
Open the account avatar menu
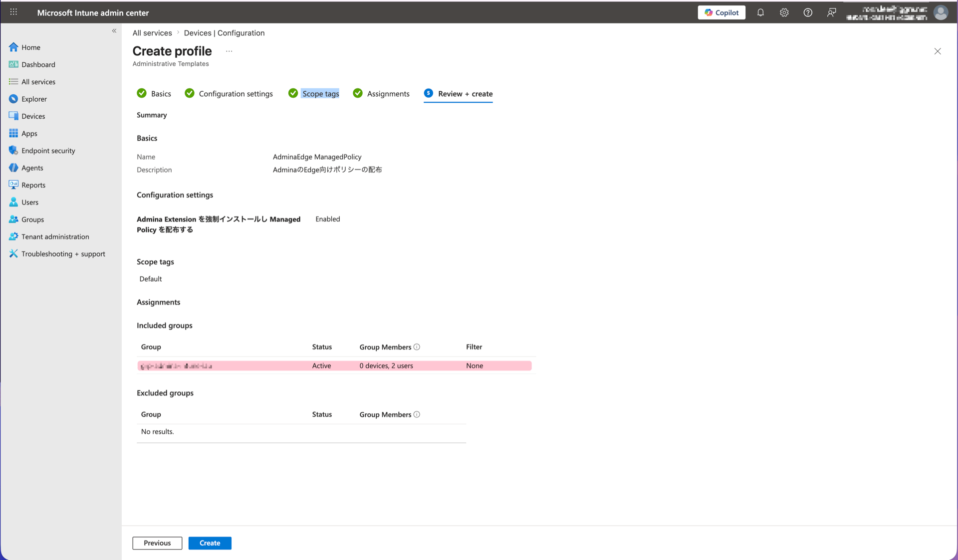pyautogui.click(x=941, y=12)
